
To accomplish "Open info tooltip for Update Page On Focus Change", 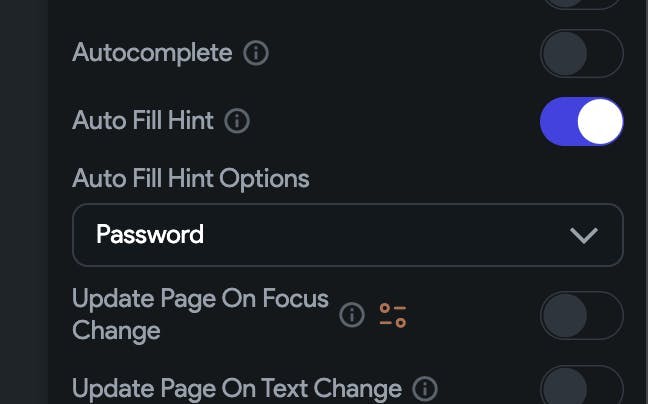I will tap(352, 315).
